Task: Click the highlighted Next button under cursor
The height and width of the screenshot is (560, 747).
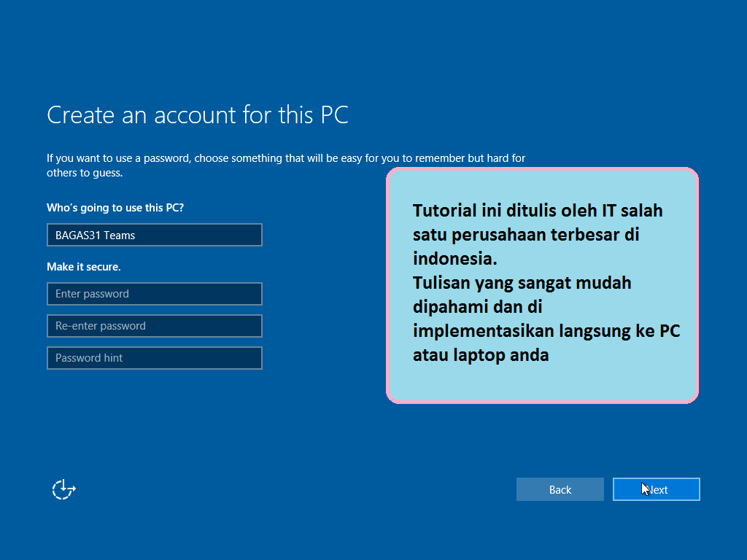Action: coord(656,489)
